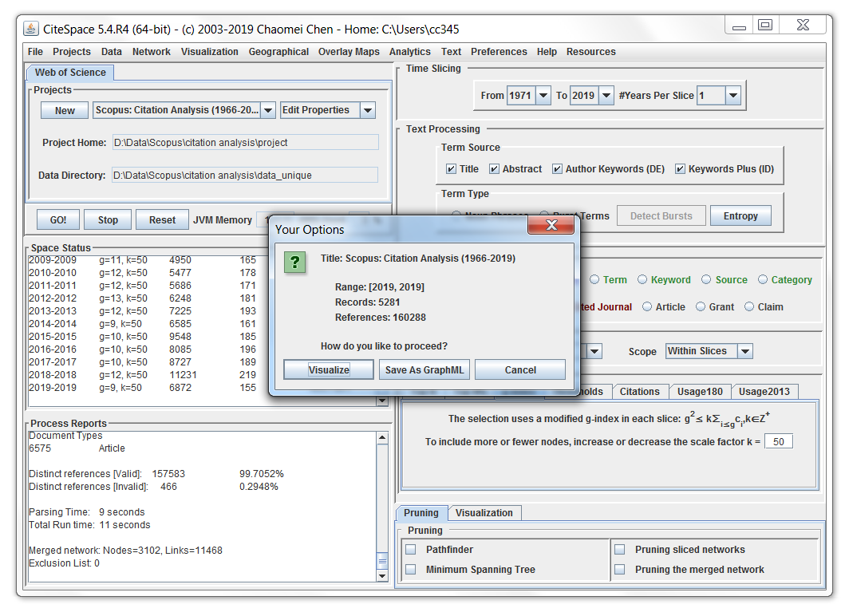Viewport: 845px width, 616px height.
Task: Select the Claim node type radio button
Action: point(749,306)
